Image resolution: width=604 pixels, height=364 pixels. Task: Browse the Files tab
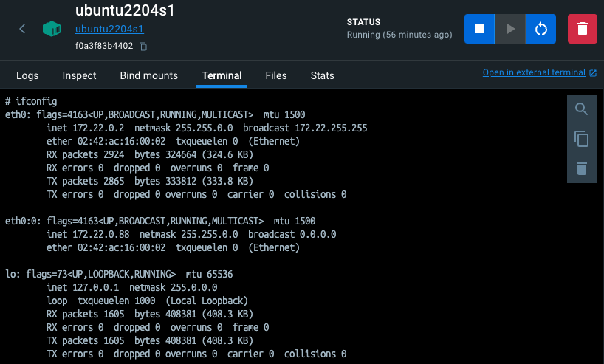click(x=276, y=75)
